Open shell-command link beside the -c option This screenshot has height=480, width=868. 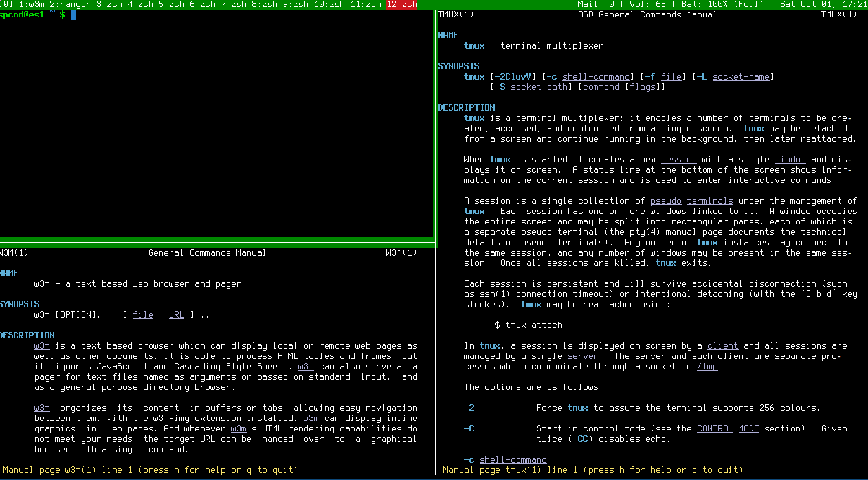pyautogui.click(x=513, y=460)
